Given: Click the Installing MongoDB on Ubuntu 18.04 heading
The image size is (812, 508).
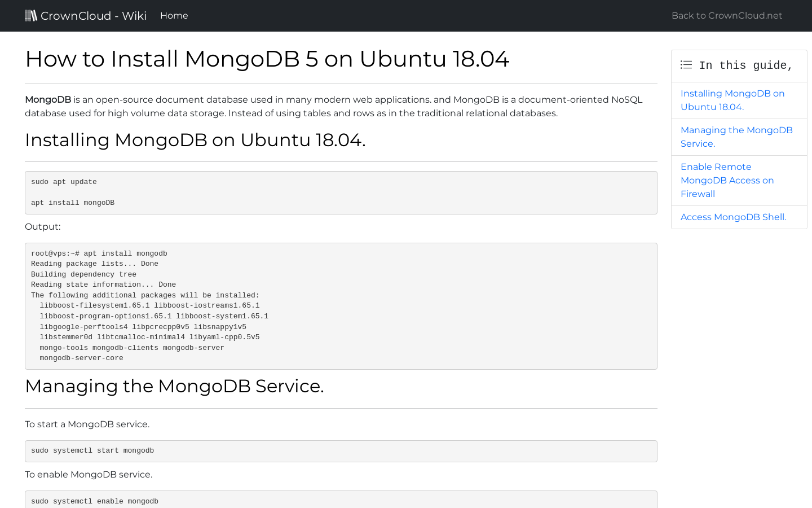Looking at the screenshot, I should (x=195, y=140).
